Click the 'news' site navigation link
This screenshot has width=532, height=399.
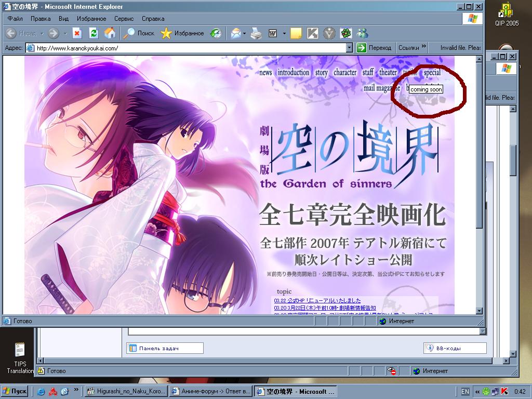(x=265, y=72)
